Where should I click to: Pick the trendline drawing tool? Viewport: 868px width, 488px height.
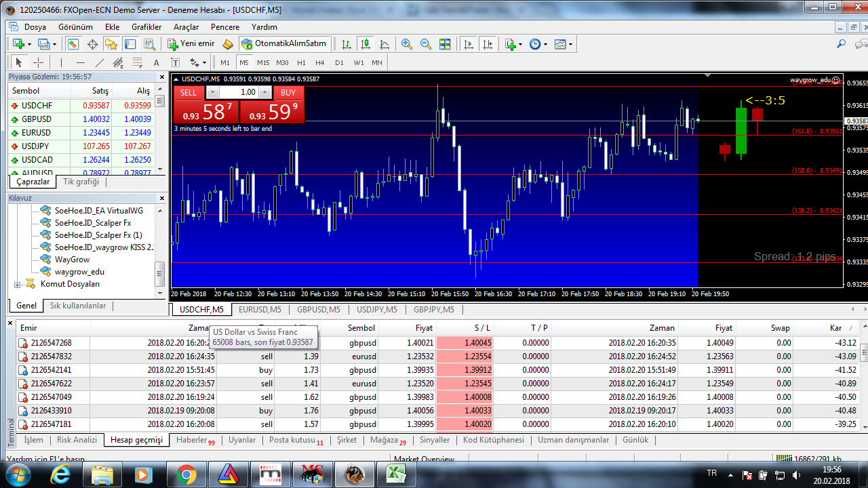(99, 62)
